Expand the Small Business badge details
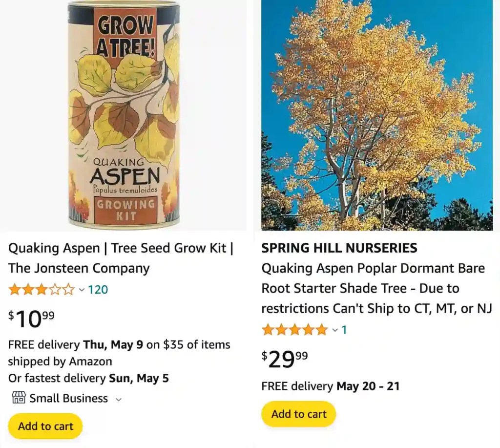Viewport: 500px width, 448px height. click(x=119, y=399)
